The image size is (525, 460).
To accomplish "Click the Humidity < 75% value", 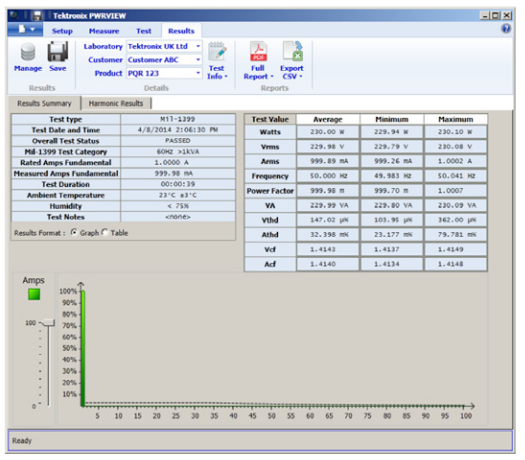I will point(177,206).
